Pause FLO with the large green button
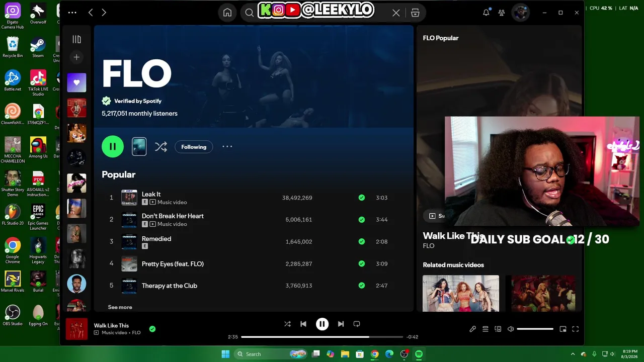The image size is (644, 362). (x=113, y=147)
